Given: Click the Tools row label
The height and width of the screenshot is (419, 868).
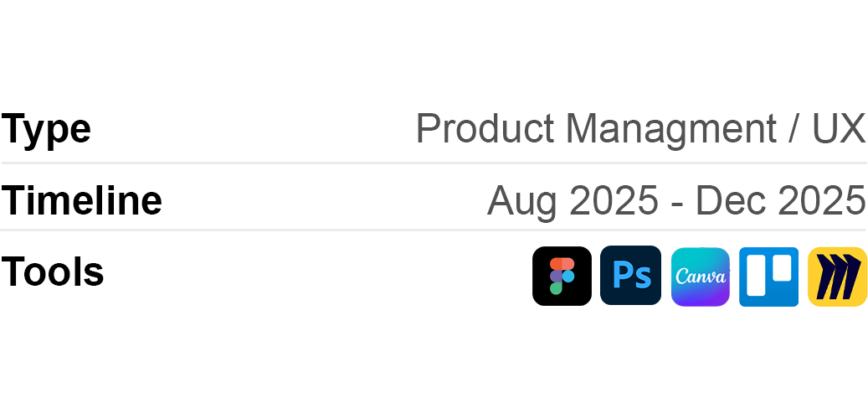Looking at the screenshot, I should tap(53, 272).
